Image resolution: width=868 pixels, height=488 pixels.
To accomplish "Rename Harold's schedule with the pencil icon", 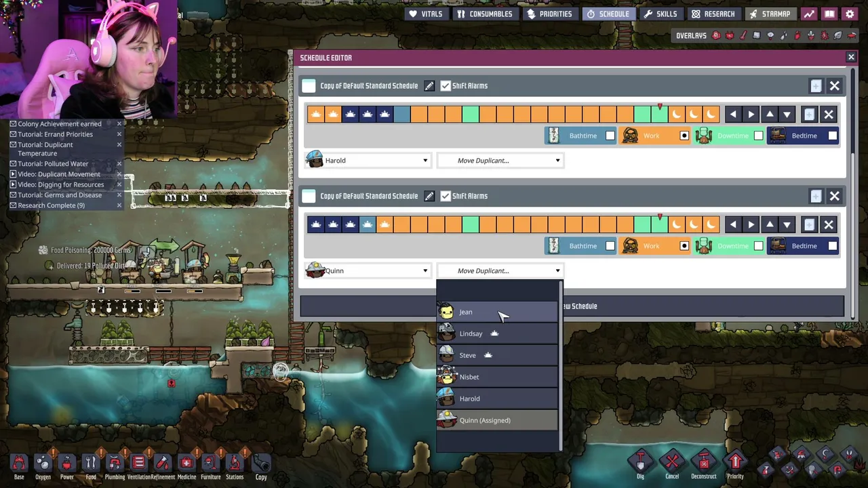I will [429, 85].
